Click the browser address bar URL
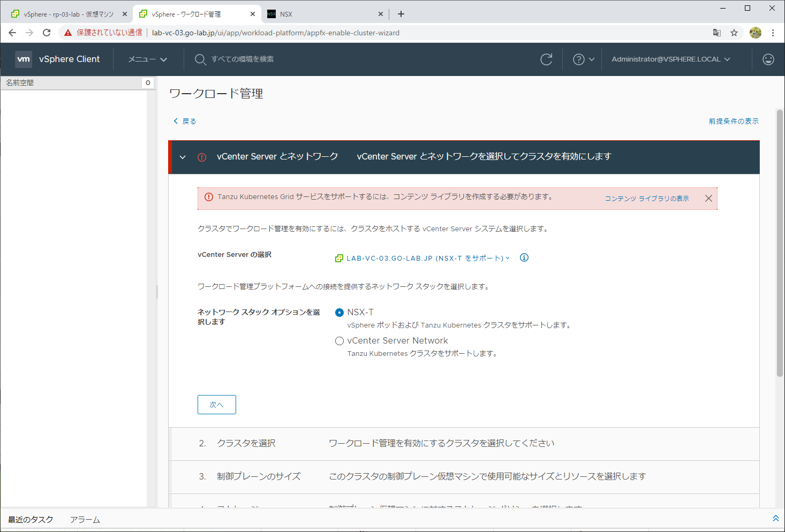The width and height of the screenshot is (785, 532). pos(276,33)
